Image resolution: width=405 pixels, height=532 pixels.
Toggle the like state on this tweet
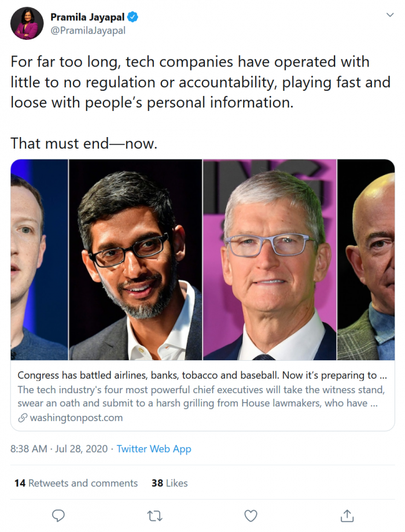pyautogui.click(x=251, y=515)
